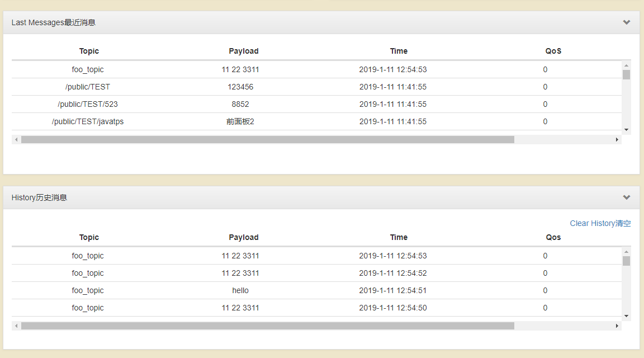Select the /public/TEST/javatps topic row

point(88,121)
